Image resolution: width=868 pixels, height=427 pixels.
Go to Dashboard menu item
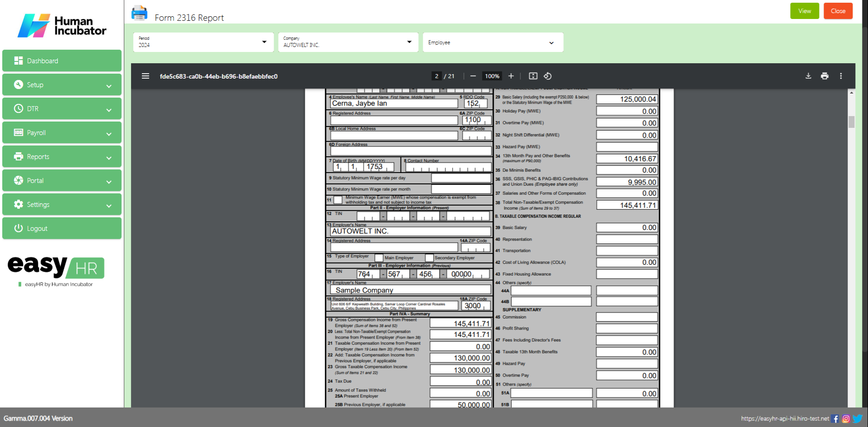click(62, 61)
